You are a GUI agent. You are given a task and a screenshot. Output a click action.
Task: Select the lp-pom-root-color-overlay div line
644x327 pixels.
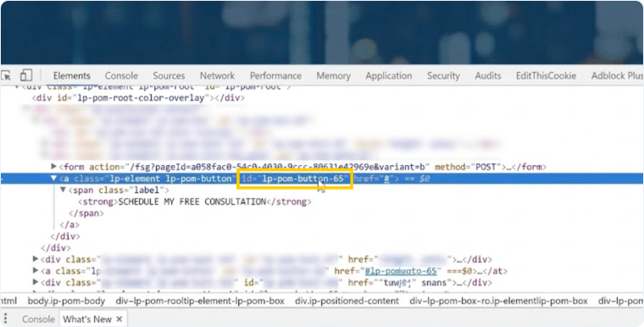[x=138, y=98]
